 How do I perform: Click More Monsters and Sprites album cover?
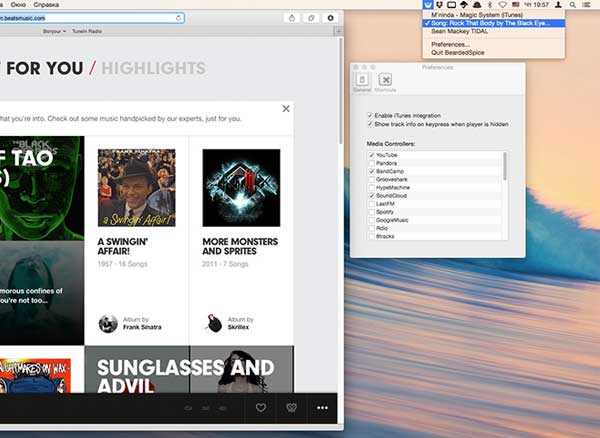point(241,188)
